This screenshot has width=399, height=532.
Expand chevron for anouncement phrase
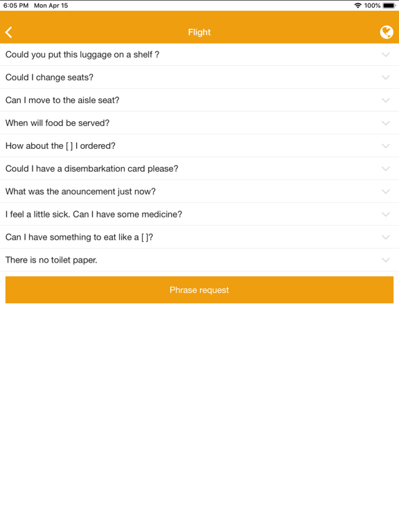click(386, 191)
